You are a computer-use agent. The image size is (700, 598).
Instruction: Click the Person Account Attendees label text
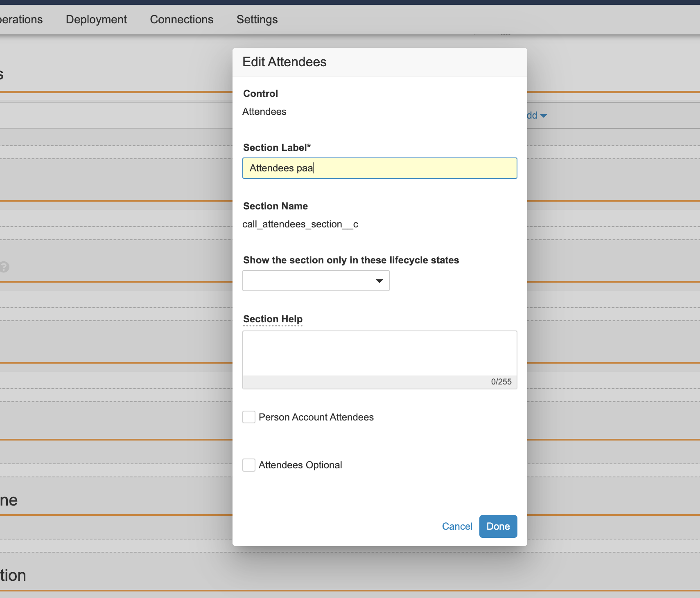316,417
